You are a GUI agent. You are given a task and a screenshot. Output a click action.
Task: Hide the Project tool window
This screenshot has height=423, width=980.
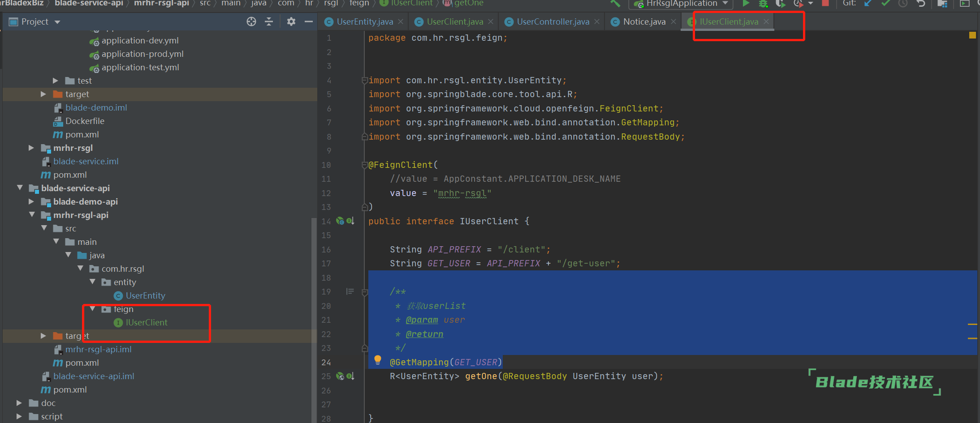tap(309, 21)
